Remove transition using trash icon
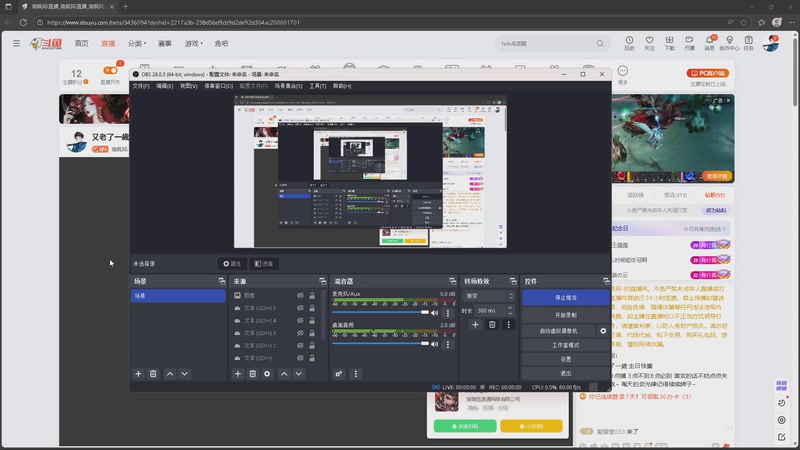Image resolution: width=800 pixels, height=450 pixels. pos(492,324)
